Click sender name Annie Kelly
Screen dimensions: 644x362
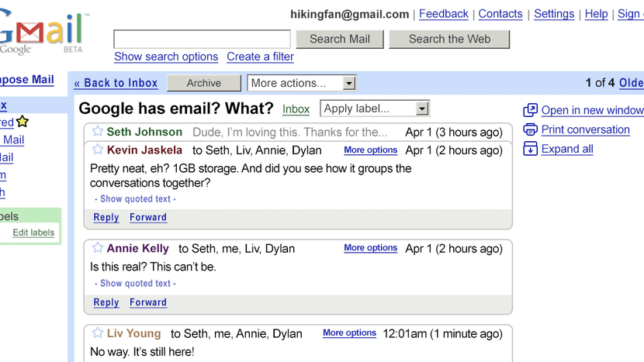tap(138, 248)
